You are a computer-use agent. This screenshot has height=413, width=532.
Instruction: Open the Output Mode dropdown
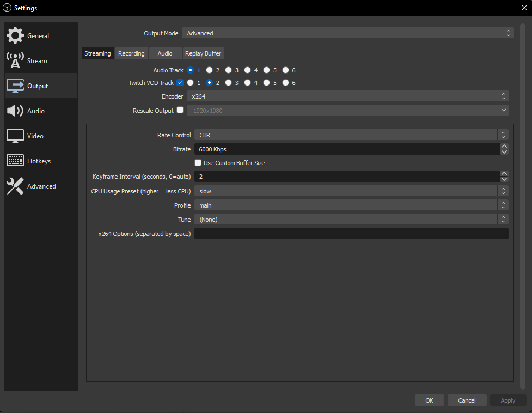coord(348,33)
